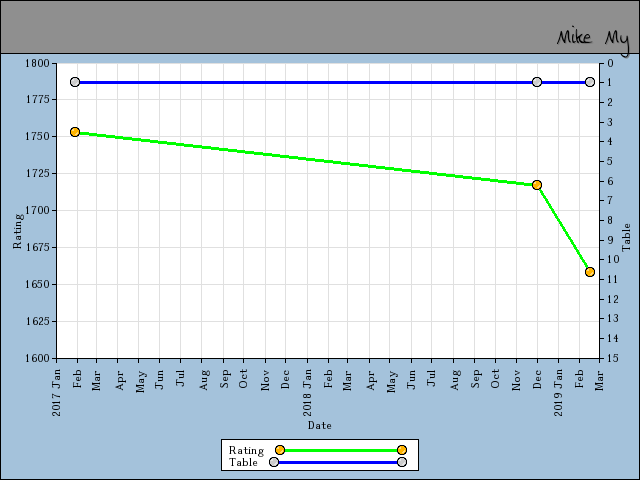Click the 1800 tick label
Screen dimensions: 640x480
tap(37, 63)
